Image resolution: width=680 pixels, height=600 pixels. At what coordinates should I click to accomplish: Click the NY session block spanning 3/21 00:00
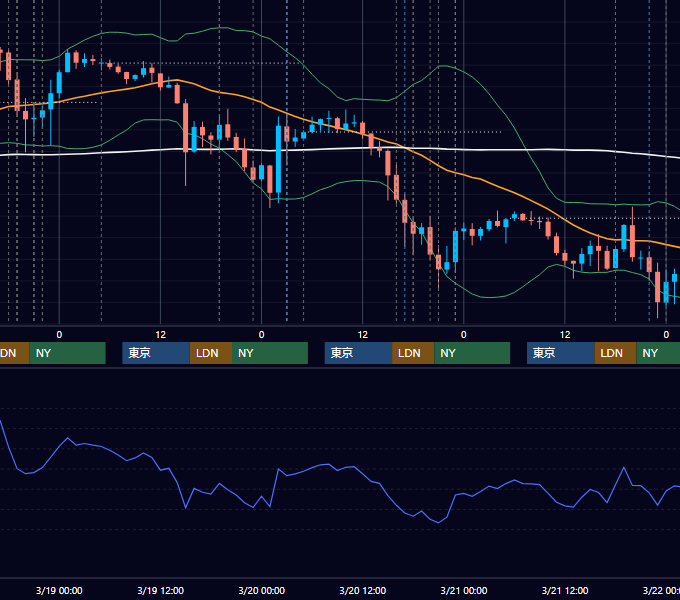coord(472,353)
